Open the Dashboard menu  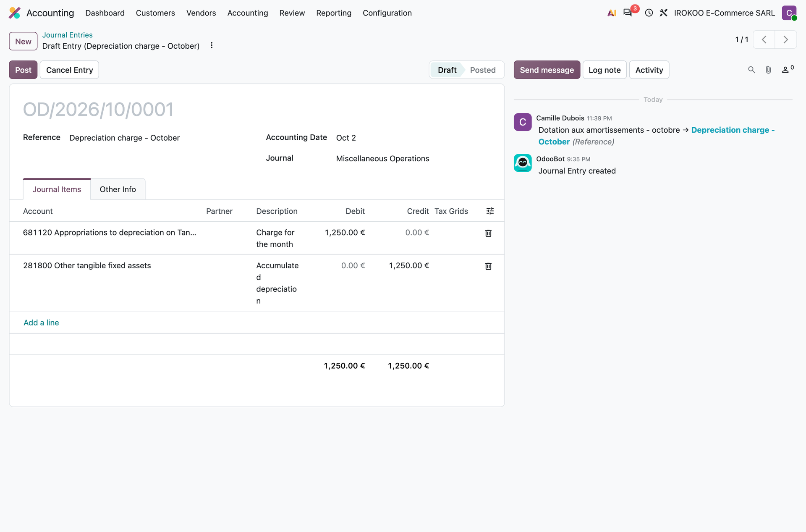click(105, 13)
